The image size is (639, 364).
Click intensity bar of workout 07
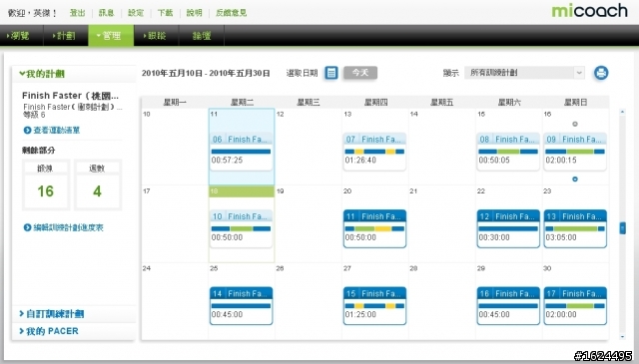pyautogui.click(x=375, y=152)
